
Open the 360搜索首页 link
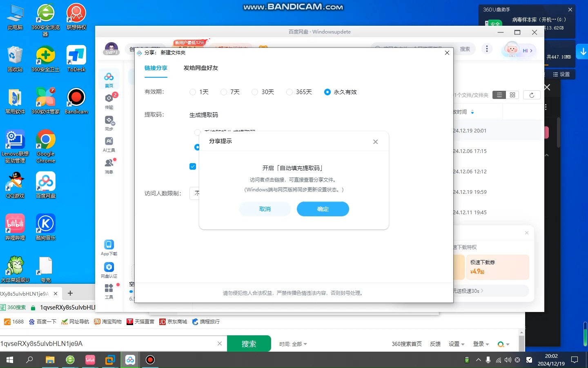tap(407, 344)
